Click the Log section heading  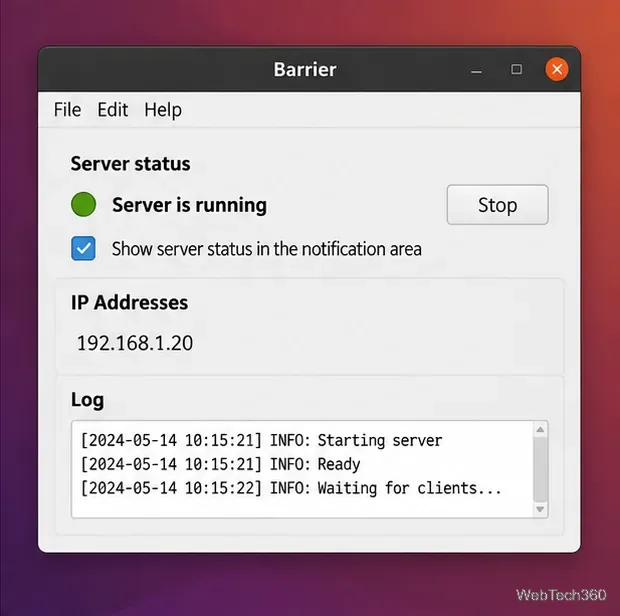coord(87,400)
